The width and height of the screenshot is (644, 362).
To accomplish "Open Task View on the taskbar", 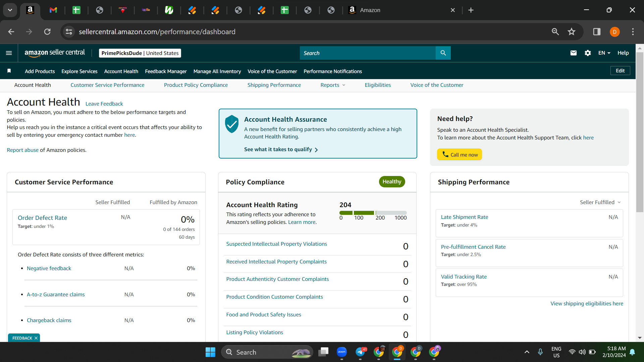I will pos(323,352).
